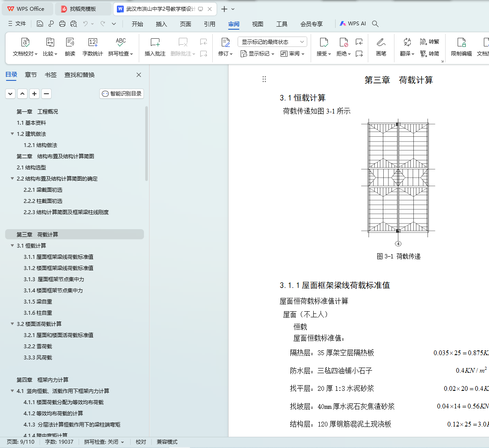The height and width of the screenshot is (448, 489).
Task: Open the 工具 ribbon tab
Action: tap(282, 24)
